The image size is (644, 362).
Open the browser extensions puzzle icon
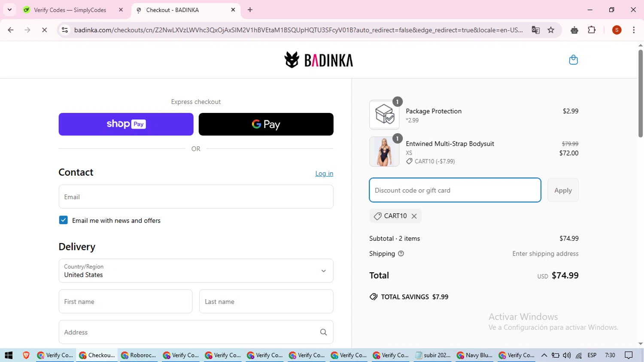tap(592, 30)
